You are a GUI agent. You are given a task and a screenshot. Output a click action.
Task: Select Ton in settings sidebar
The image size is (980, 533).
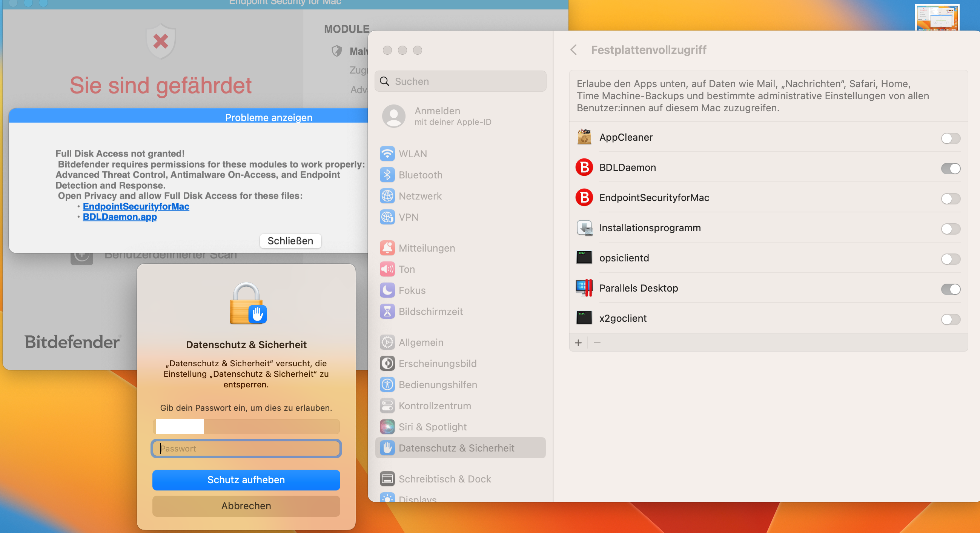coord(460,269)
